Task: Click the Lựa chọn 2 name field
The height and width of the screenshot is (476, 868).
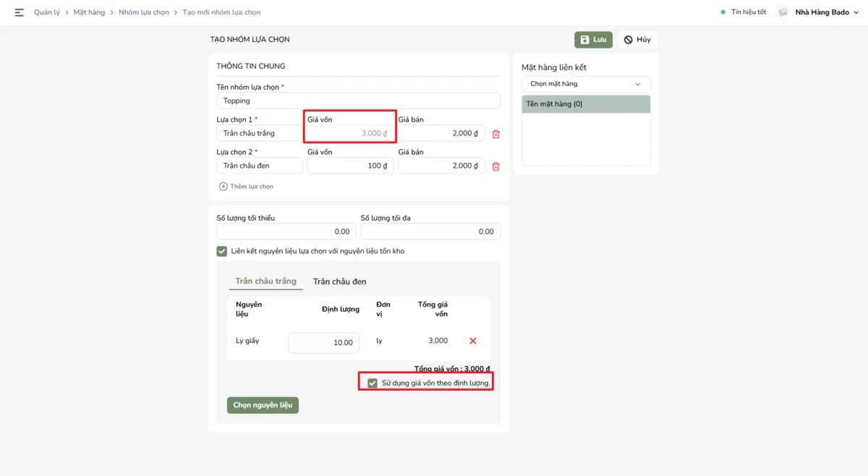Action: tap(260, 166)
